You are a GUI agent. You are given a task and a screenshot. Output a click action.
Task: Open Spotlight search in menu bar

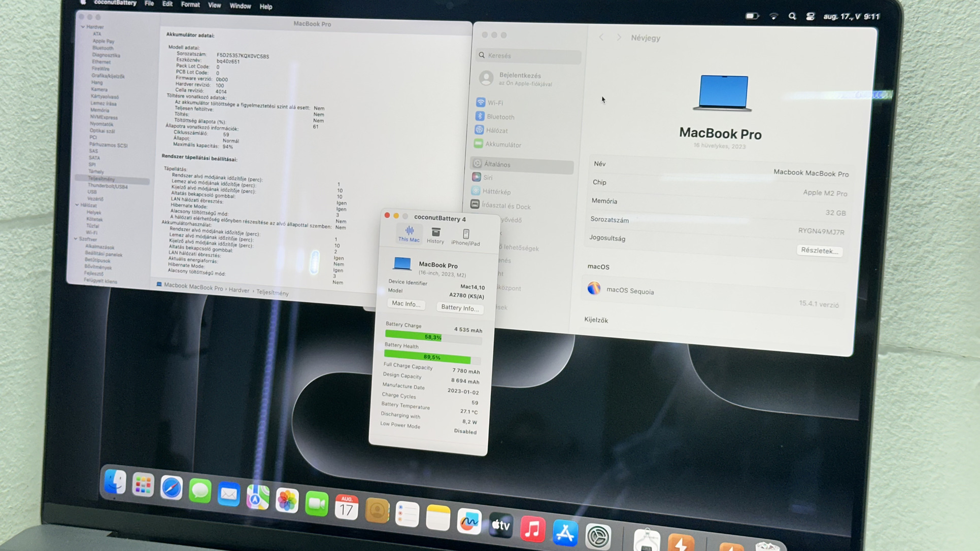tap(792, 17)
